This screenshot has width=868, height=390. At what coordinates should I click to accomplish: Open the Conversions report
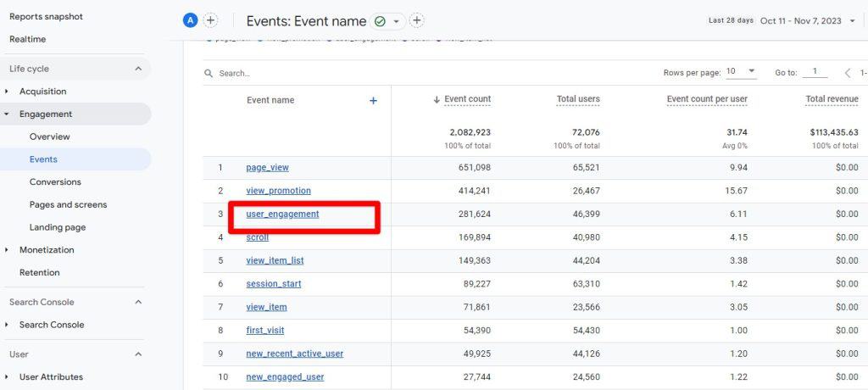pyautogui.click(x=55, y=182)
